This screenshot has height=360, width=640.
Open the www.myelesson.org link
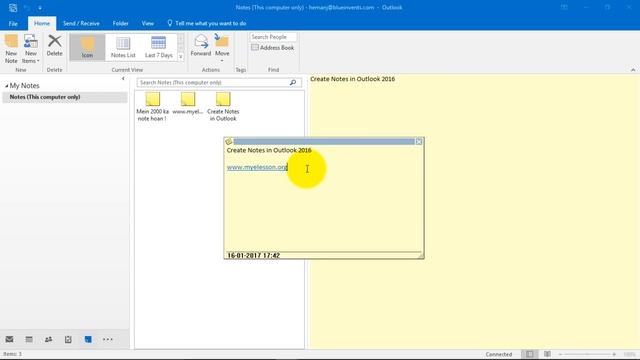click(257, 167)
